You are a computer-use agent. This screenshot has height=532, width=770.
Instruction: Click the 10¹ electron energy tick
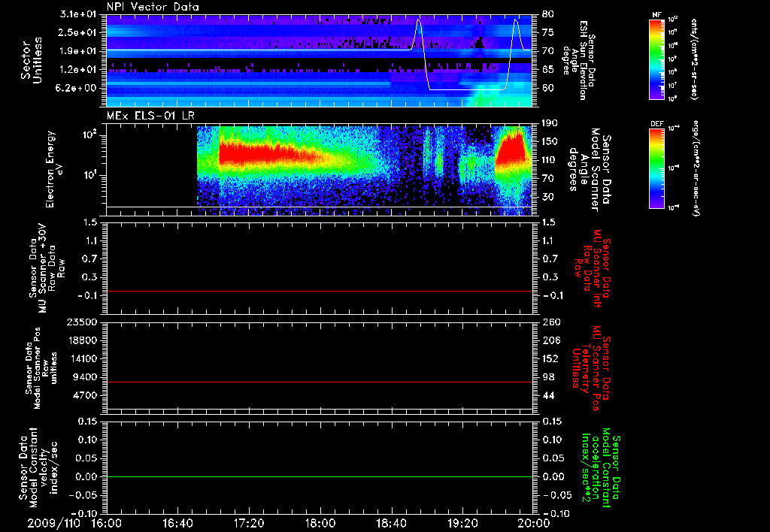[x=90, y=175]
